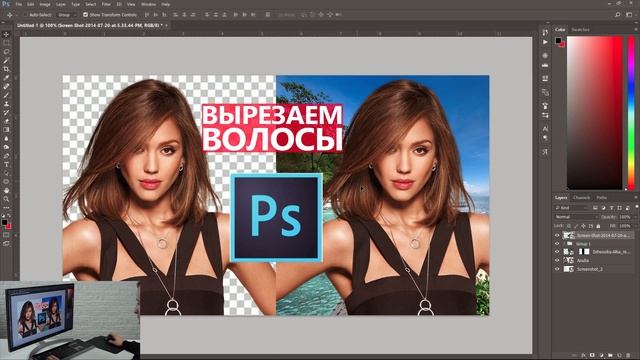Click foreground color swatch in Color panel
Screen dimensions: 640x360
click(558, 40)
